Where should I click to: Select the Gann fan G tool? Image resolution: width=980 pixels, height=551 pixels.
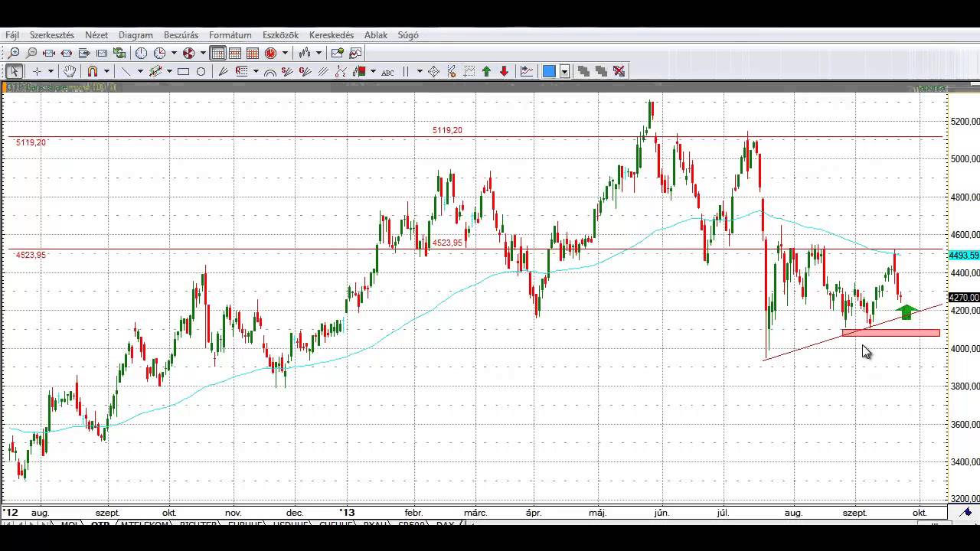[x=305, y=71]
